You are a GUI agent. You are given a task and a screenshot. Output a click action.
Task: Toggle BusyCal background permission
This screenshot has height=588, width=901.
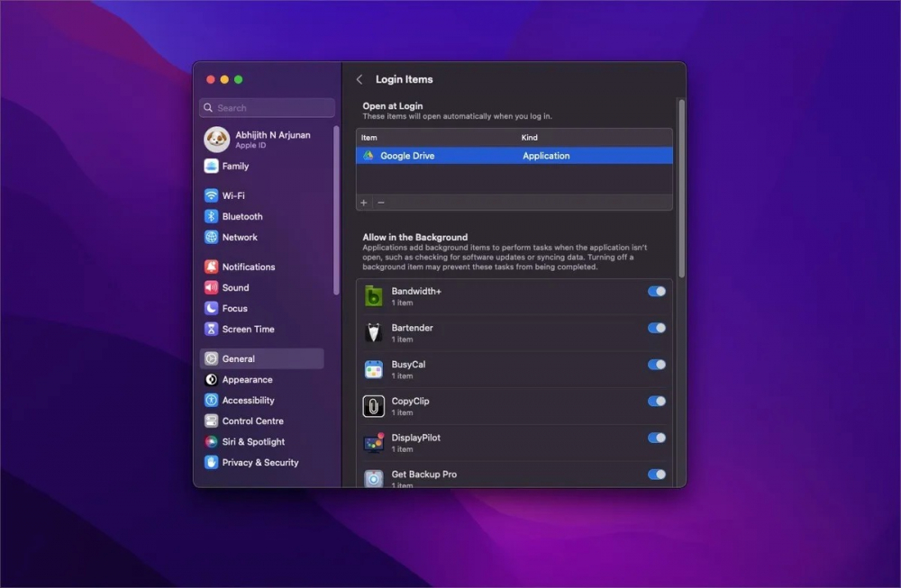coord(657,365)
